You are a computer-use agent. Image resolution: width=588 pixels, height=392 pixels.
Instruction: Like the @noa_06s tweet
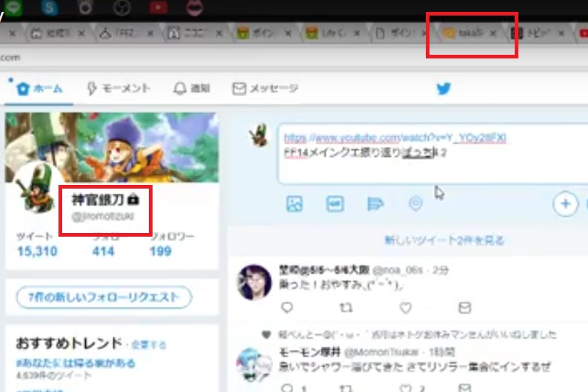[405, 308]
